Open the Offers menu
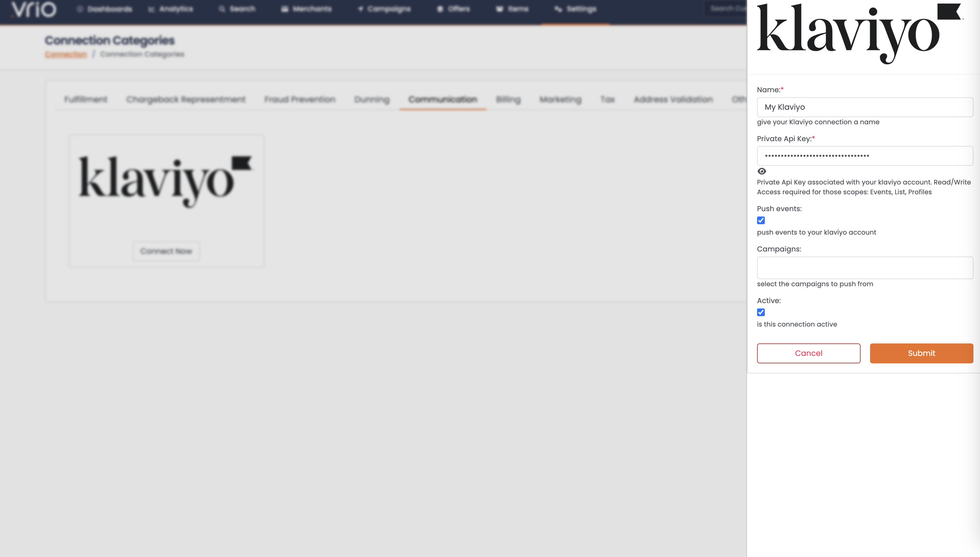The height and width of the screenshot is (557, 980). coord(454,9)
